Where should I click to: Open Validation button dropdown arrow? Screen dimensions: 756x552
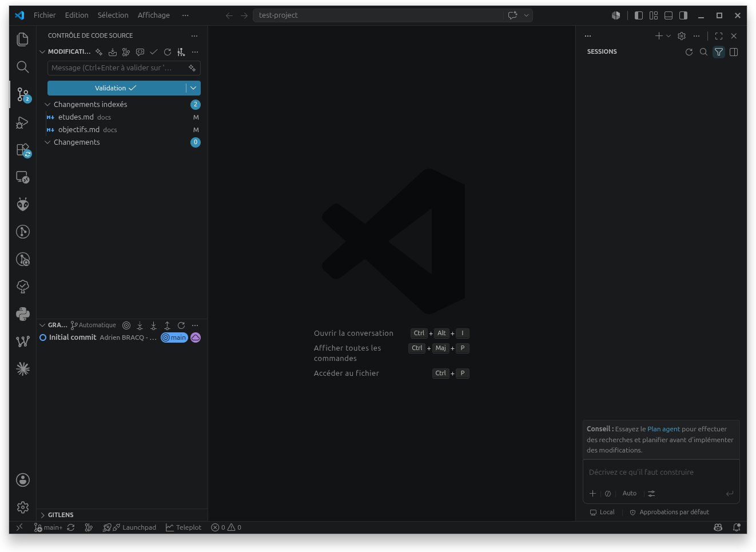tap(193, 88)
